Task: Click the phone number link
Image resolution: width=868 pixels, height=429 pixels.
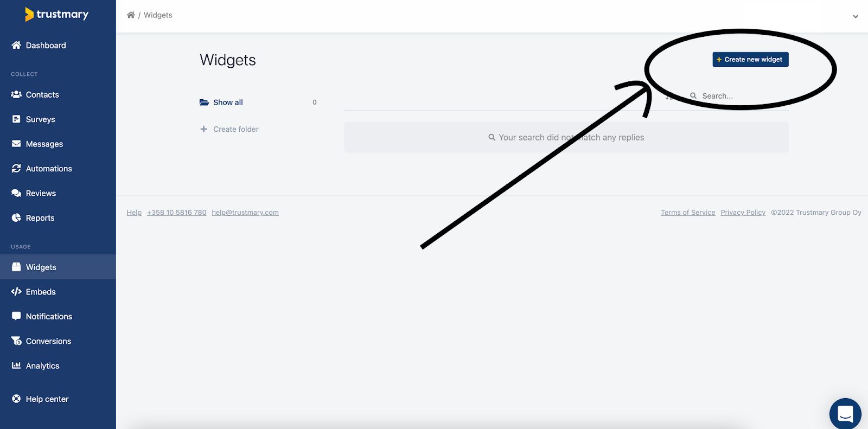Action: [x=176, y=213]
